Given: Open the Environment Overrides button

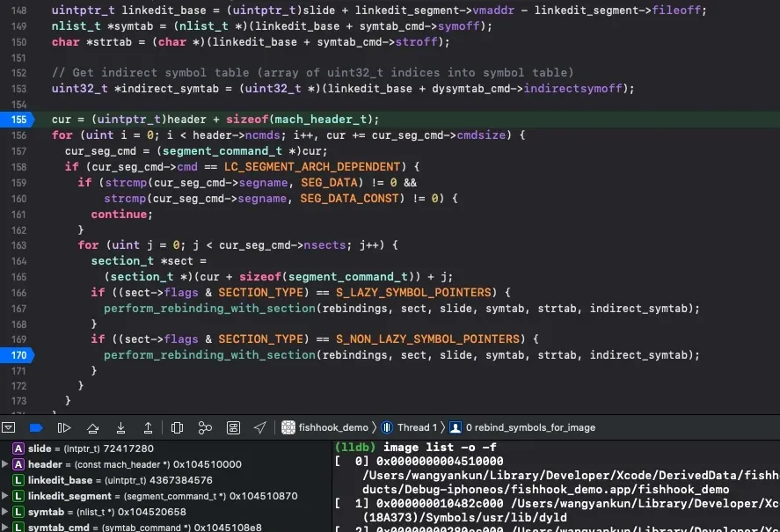Looking at the screenshot, I should tap(233, 427).
